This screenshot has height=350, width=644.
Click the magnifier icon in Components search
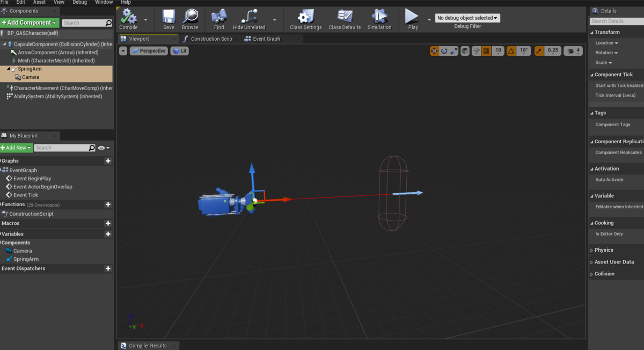point(109,23)
